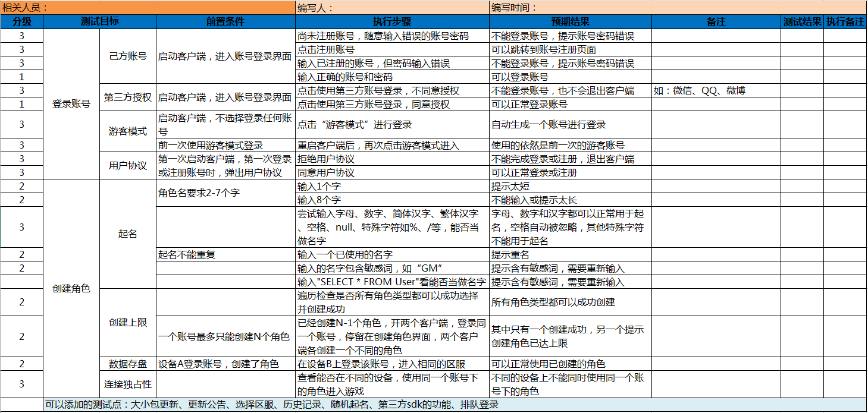Select the 提示重名 expected result cell
Image resolution: width=868 pixels, height=413 pixels.
pos(570,255)
